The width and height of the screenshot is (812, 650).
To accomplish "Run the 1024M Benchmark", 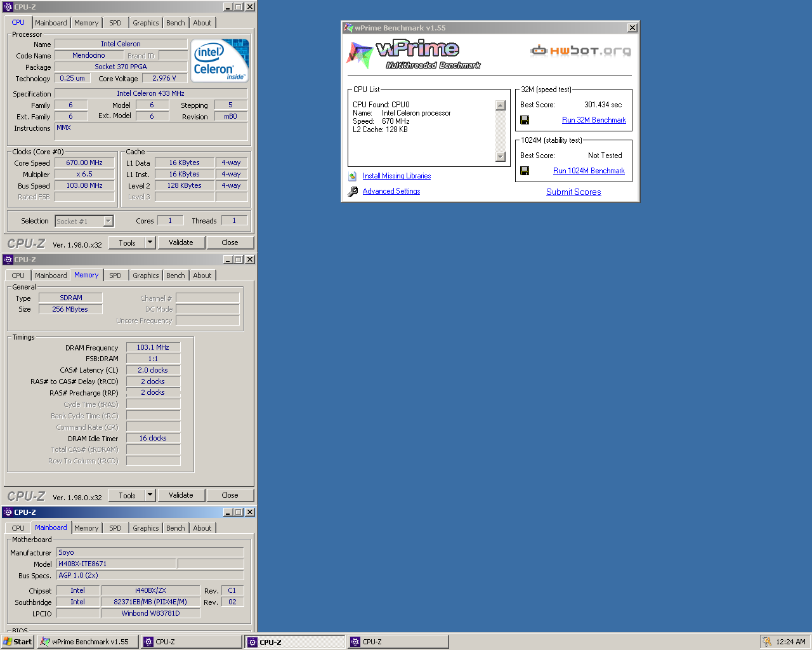I will click(x=589, y=171).
